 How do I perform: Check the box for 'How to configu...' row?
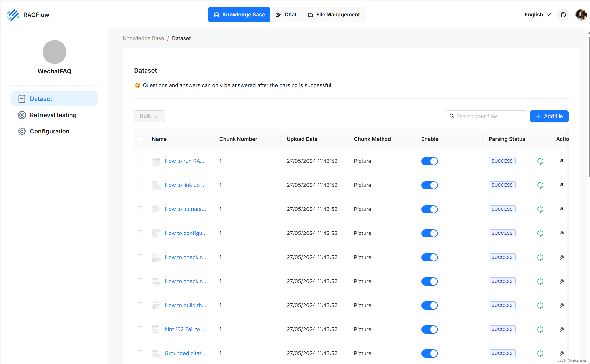140,233
